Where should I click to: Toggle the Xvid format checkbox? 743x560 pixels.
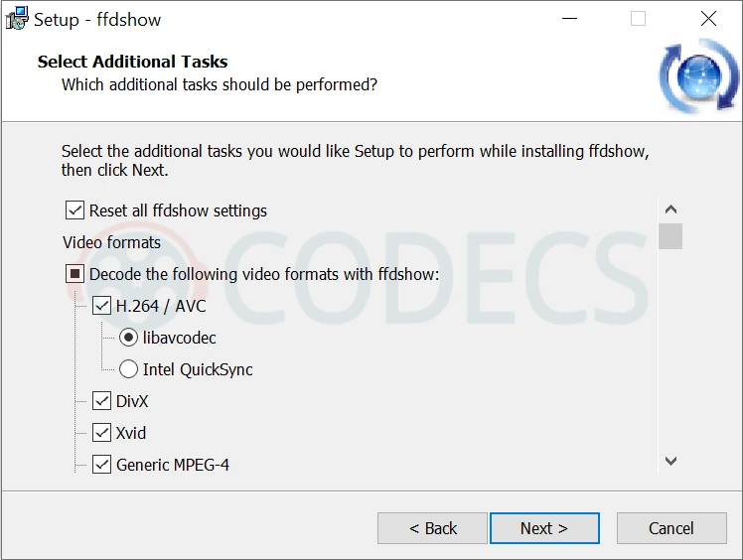101,433
